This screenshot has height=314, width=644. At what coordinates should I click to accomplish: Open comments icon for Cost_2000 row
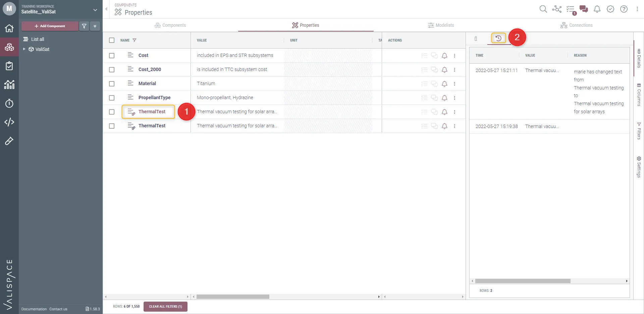pyautogui.click(x=434, y=70)
